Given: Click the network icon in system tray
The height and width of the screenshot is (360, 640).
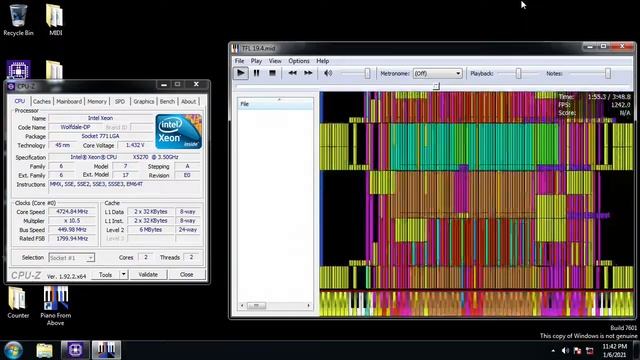Looking at the screenshot, I should click(x=590, y=351).
